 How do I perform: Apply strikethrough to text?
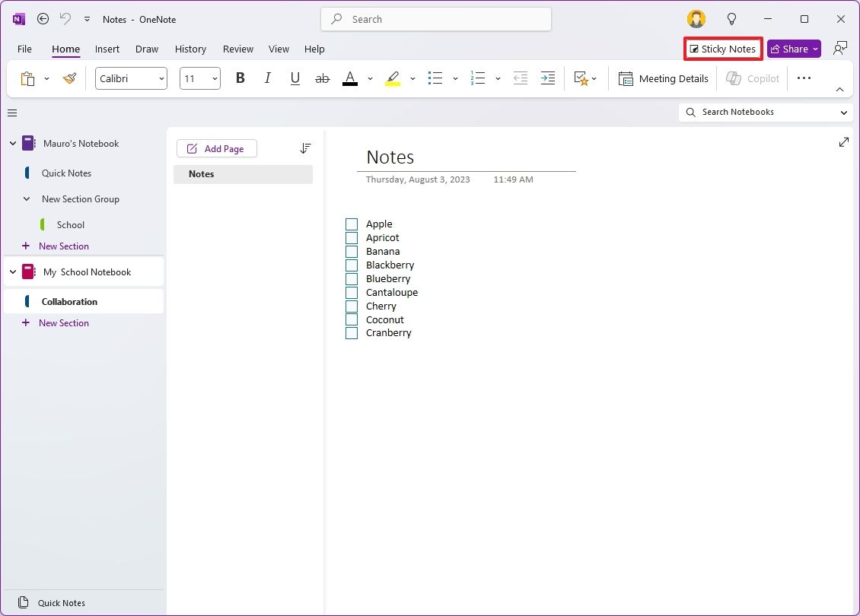[322, 78]
